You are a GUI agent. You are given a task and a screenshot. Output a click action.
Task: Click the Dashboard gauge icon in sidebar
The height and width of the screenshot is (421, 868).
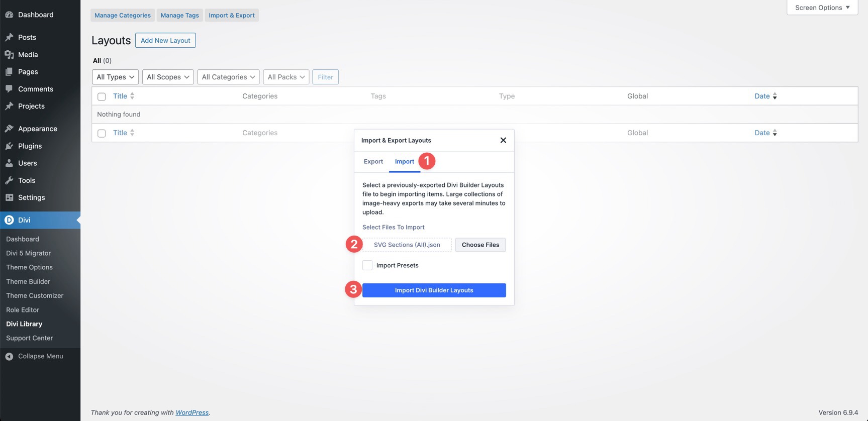tap(9, 15)
